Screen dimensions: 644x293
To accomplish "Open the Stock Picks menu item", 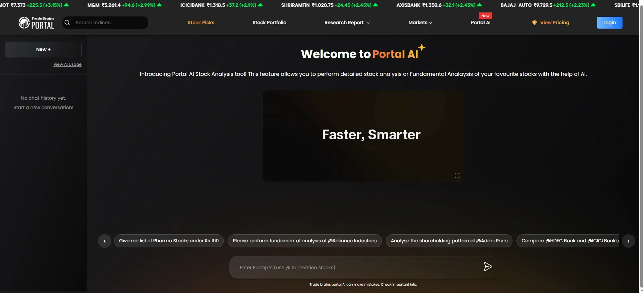I will coord(201,22).
